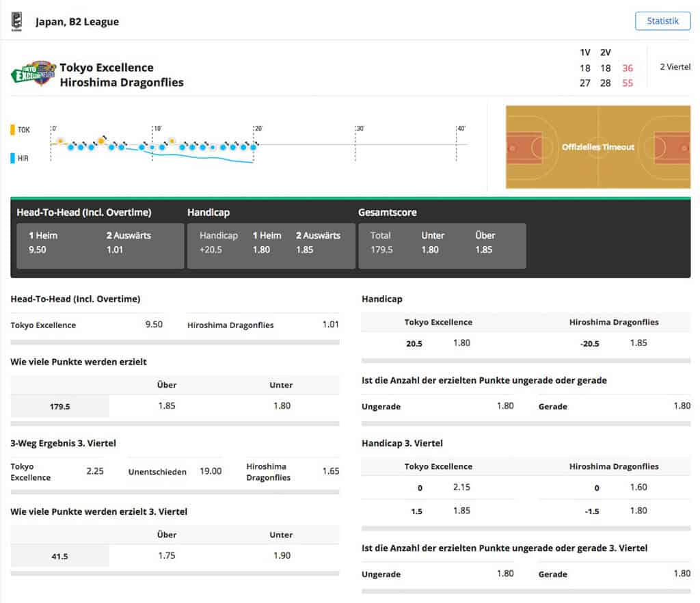Select the Japan, B2 League title
Screen dimensions: 700x603
(77, 22)
